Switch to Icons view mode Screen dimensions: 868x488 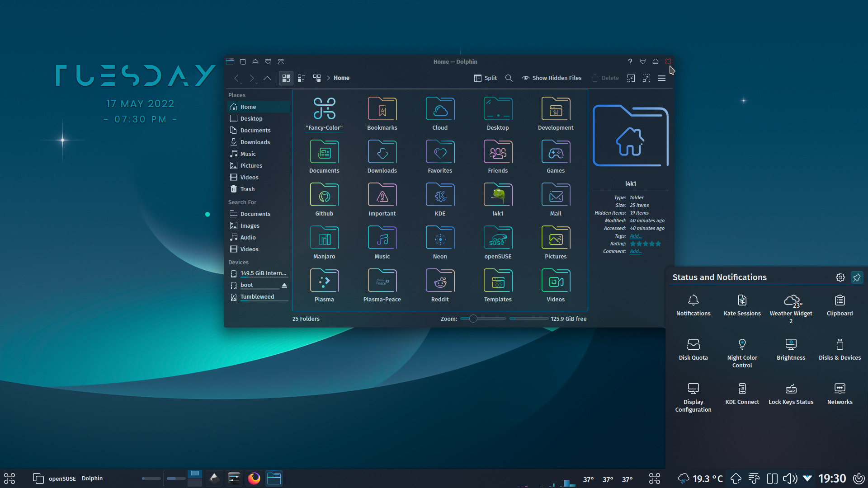[x=286, y=78]
